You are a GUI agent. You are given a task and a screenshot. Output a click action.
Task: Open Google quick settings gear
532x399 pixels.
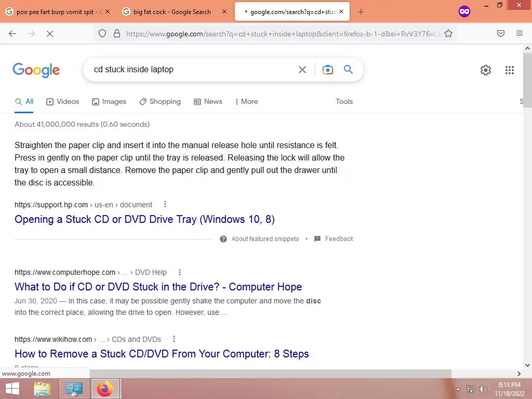[486, 70]
